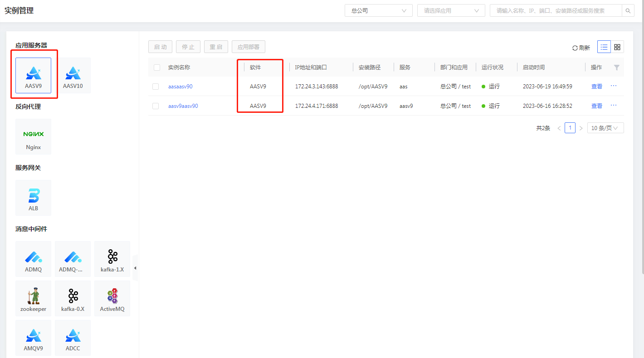Click the search magnifier icon
644x358 pixels.
[x=628, y=10]
